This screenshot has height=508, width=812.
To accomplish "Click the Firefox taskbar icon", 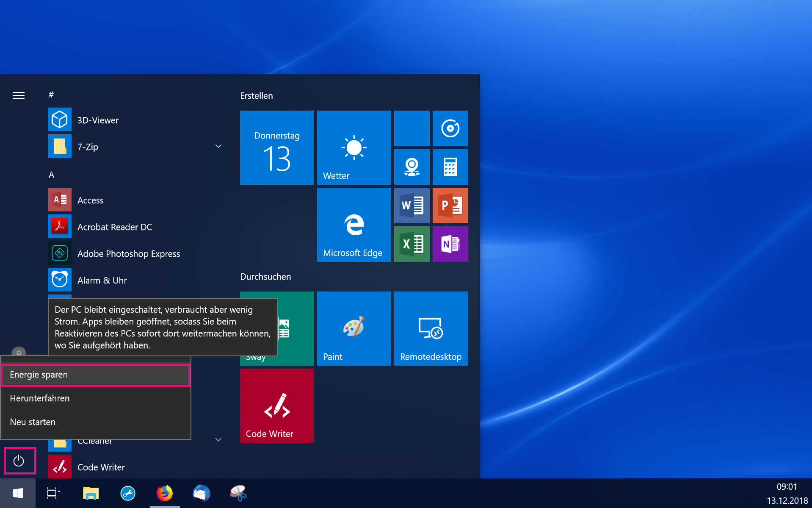I will [x=165, y=493].
